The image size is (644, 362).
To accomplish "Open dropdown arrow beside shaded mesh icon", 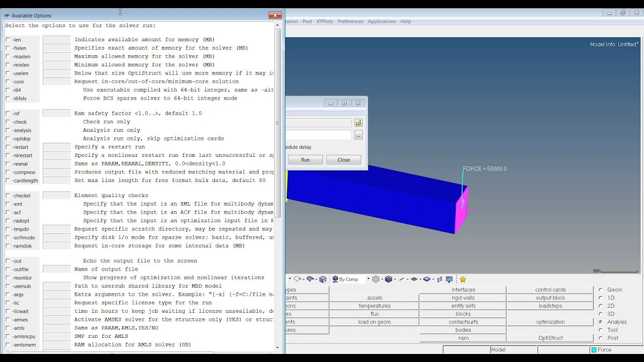I will pos(395,280).
